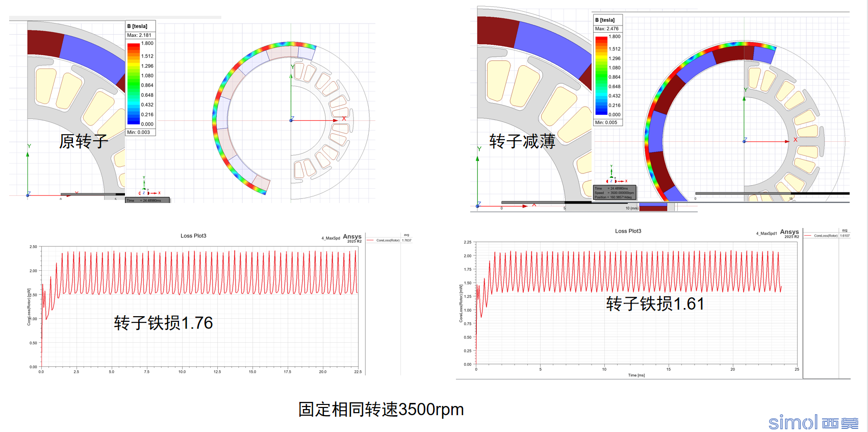Click the Ansys 2025 R2 logo beside 4_MaxSpd1
868x432 pixels.
coord(789,234)
